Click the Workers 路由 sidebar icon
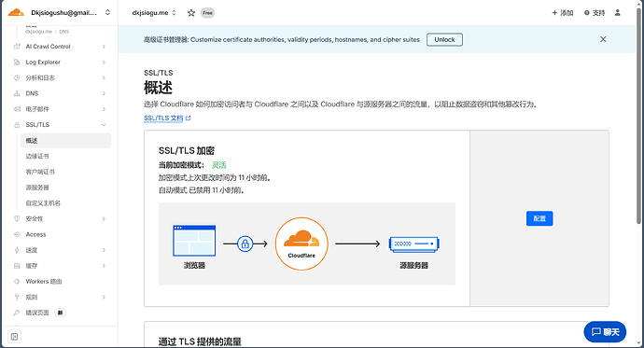The image size is (644, 348). coord(17,281)
